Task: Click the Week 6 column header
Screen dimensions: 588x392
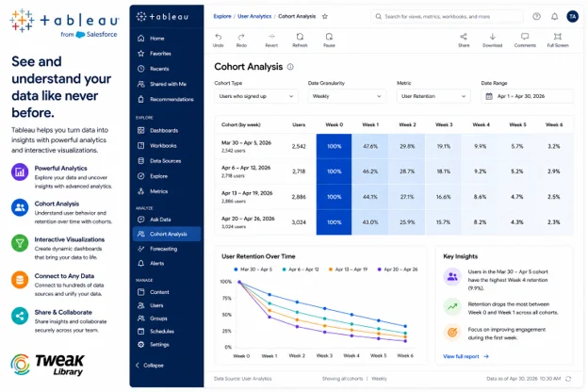Action: (x=554, y=124)
